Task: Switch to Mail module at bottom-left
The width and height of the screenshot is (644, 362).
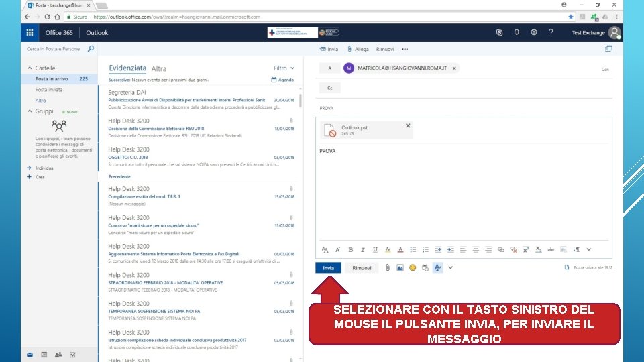Action: [x=30, y=355]
